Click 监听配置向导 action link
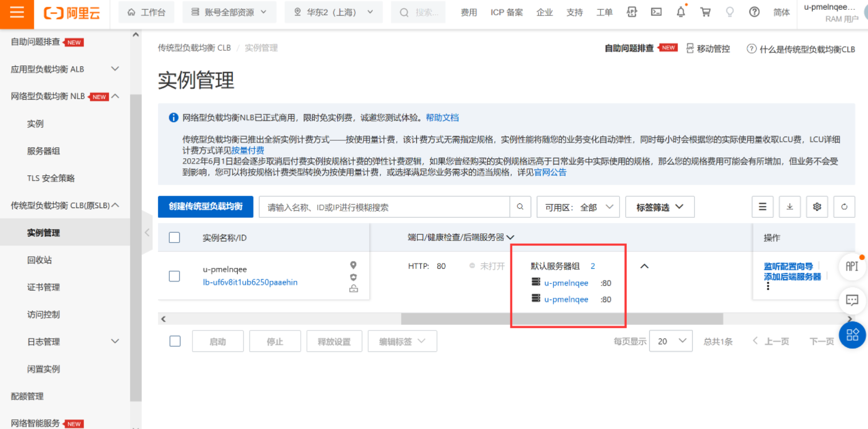This screenshot has height=429, width=868. [788, 266]
